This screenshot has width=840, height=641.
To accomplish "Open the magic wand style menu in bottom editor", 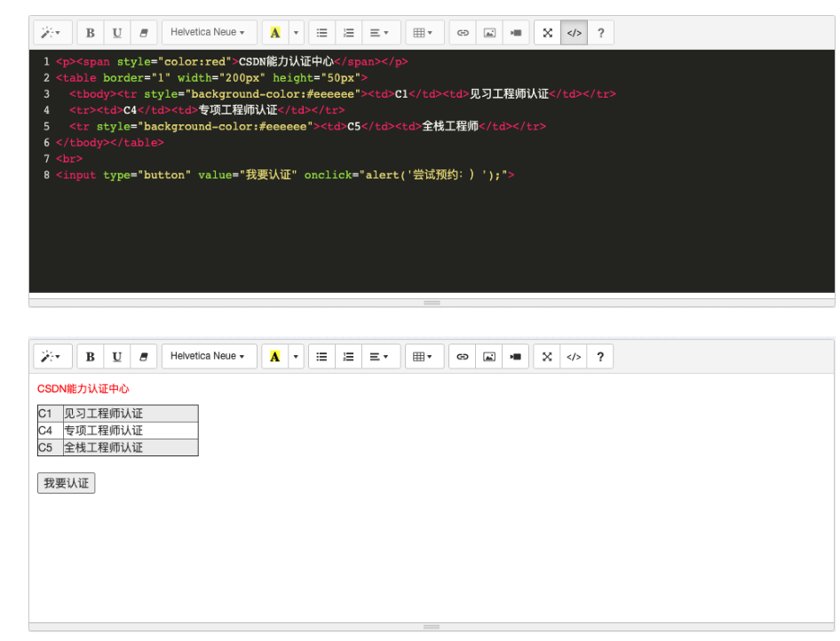I will point(52,357).
